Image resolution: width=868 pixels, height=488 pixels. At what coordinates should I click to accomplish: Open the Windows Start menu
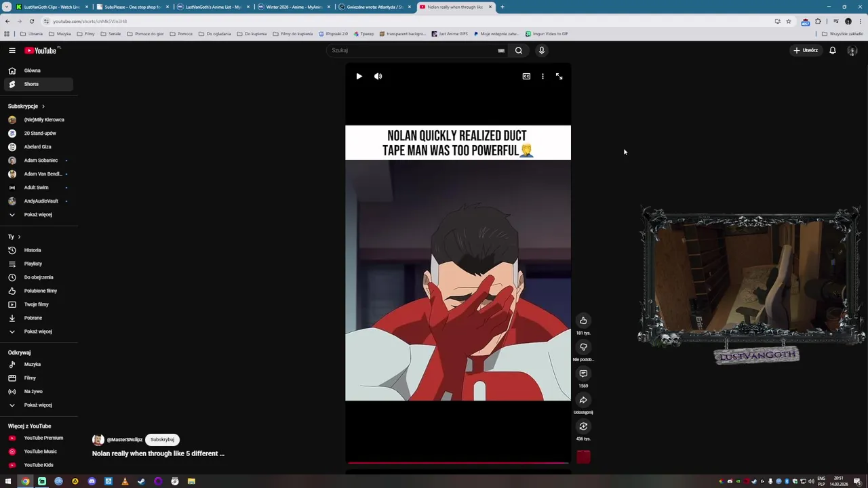tap(8, 481)
